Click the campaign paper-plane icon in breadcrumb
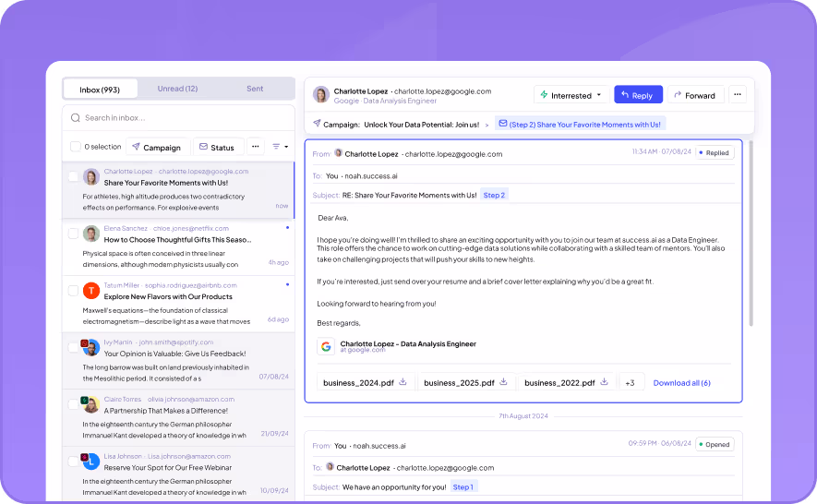 (x=317, y=124)
